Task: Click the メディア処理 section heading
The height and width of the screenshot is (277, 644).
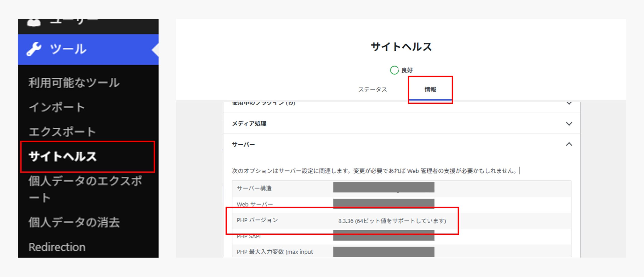Action: 249,124
